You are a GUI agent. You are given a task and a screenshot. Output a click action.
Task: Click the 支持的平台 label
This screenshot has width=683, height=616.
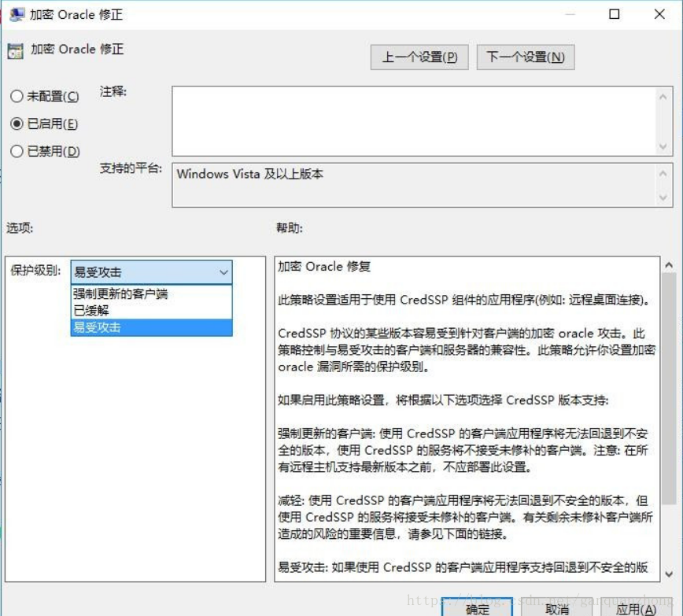[x=131, y=168]
